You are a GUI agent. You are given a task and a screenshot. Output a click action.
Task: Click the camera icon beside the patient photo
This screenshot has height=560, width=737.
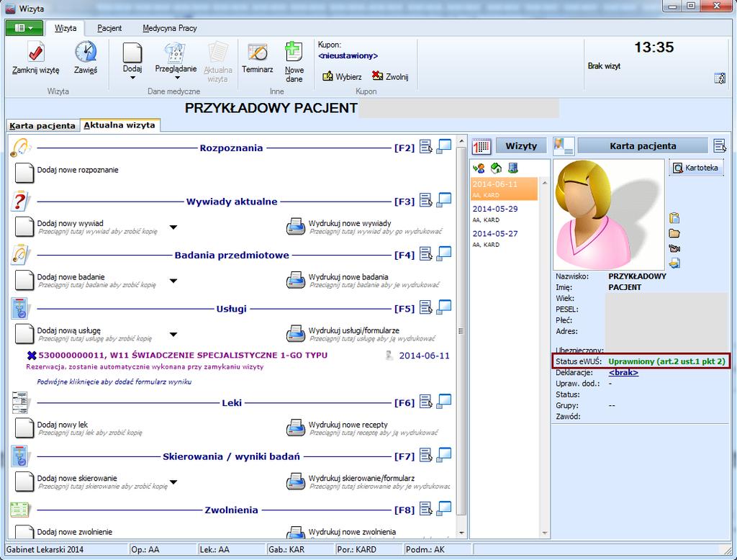click(x=674, y=248)
